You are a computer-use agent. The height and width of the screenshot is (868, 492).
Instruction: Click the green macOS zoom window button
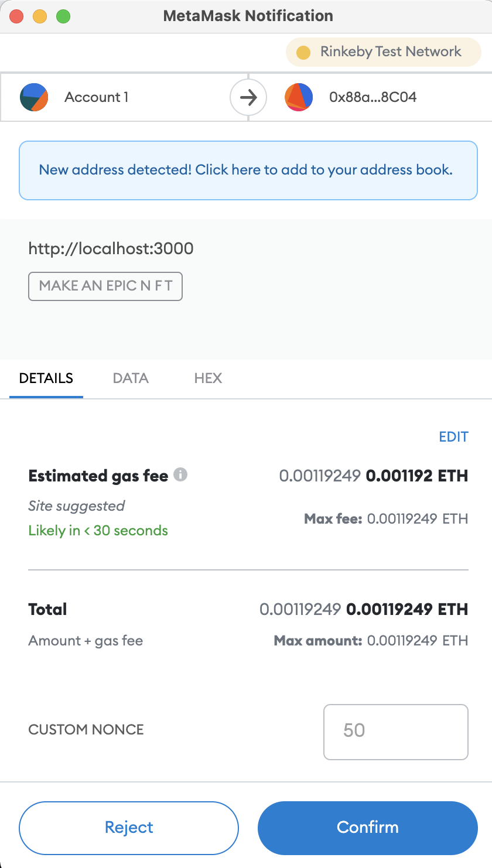63,16
